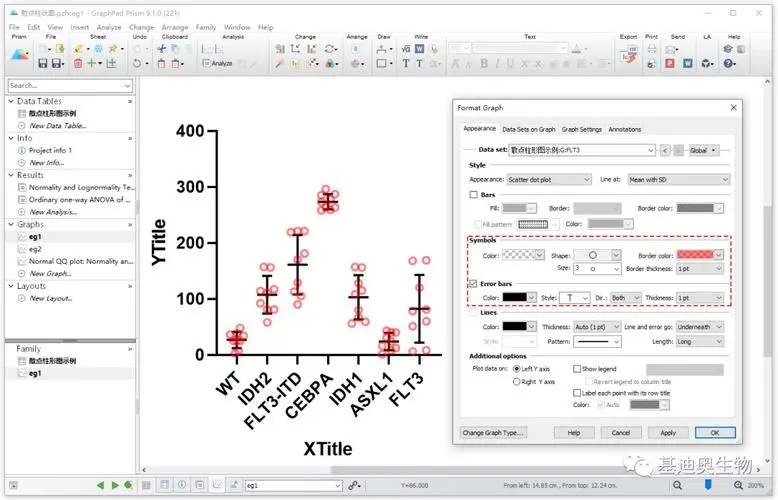Viewport: 778px width, 500px height.
Task: Switch to Data Sets on Graph tab
Action: coord(528,129)
